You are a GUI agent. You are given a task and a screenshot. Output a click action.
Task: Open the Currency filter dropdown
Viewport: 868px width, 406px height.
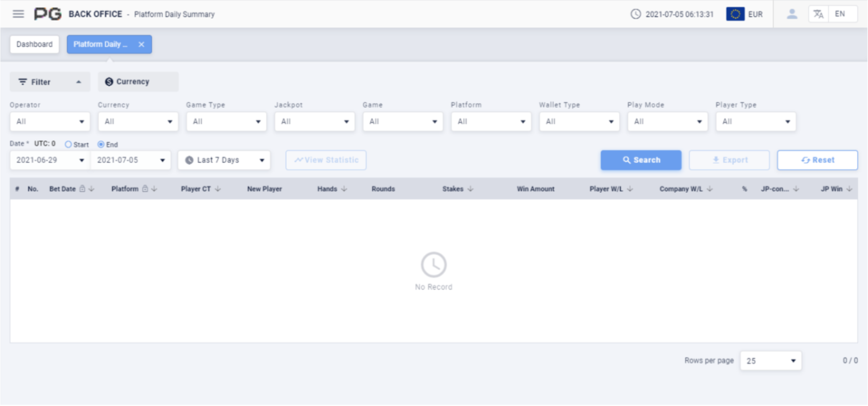pos(138,121)
